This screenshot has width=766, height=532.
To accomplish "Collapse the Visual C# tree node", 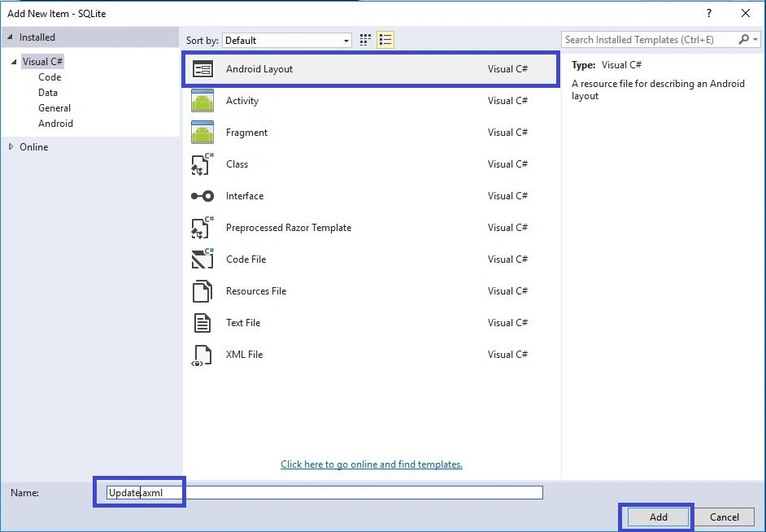I will (14, 62).
